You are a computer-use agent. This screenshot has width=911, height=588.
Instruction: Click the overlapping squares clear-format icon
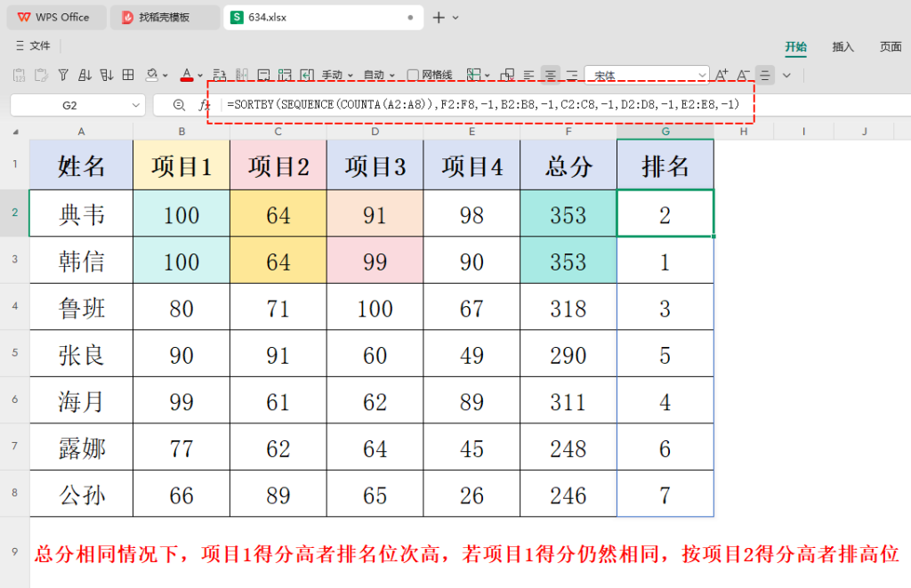507,75
